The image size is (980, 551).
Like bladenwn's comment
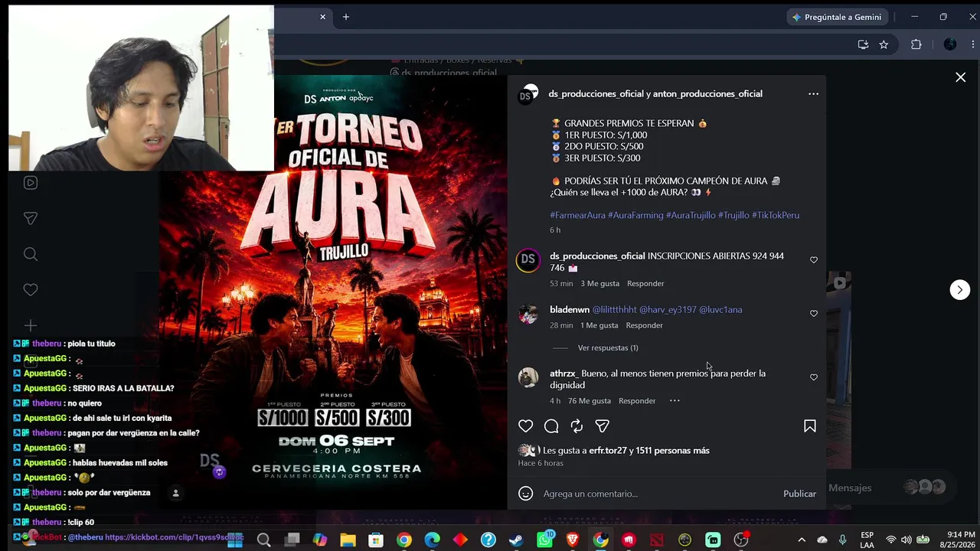pyautogui.click(x=814, y=314)
